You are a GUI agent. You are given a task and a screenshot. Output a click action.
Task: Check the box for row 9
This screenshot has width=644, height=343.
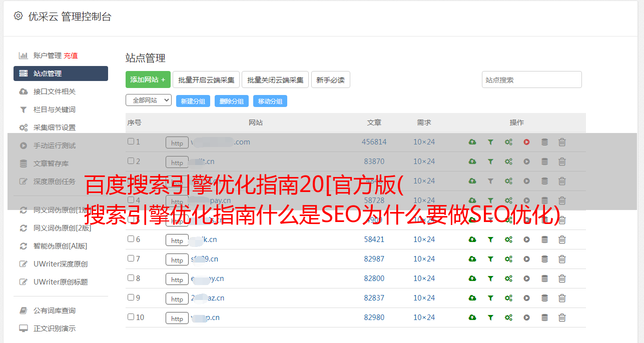pos(131,297)
